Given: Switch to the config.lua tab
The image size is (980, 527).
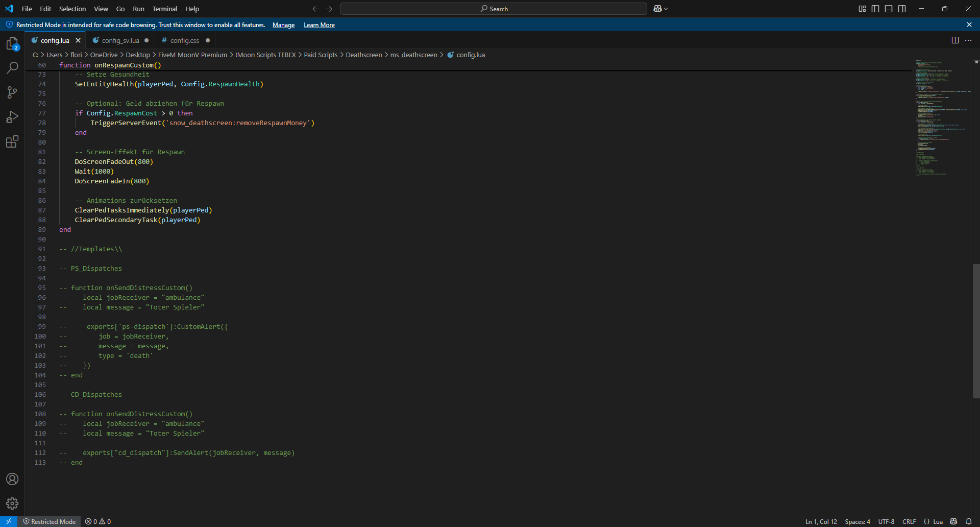Looking at the screenshot, I should (x=55, y=40).
